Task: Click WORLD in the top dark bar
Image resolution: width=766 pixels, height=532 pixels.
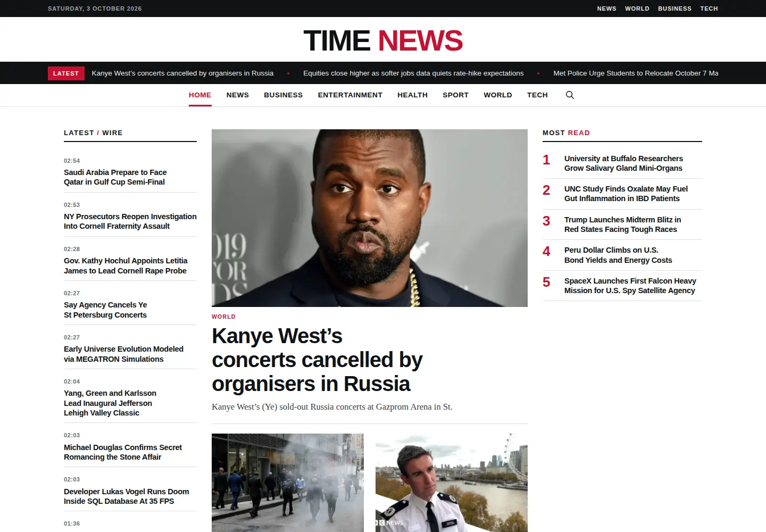Action: tap(637, 9)
